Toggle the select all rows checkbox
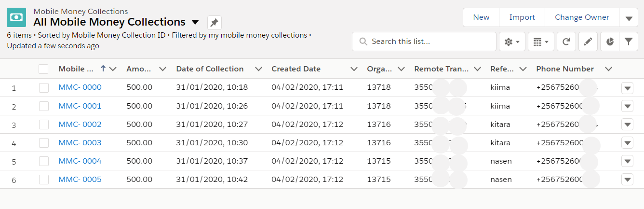This screenshot has width=644, height=209. [x=44, y=69]
